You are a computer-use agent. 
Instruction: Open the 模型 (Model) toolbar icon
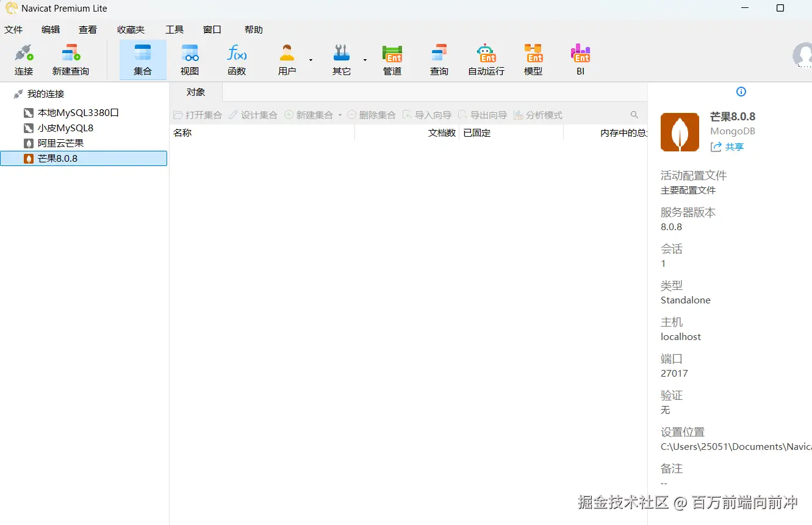pos(533,59)
